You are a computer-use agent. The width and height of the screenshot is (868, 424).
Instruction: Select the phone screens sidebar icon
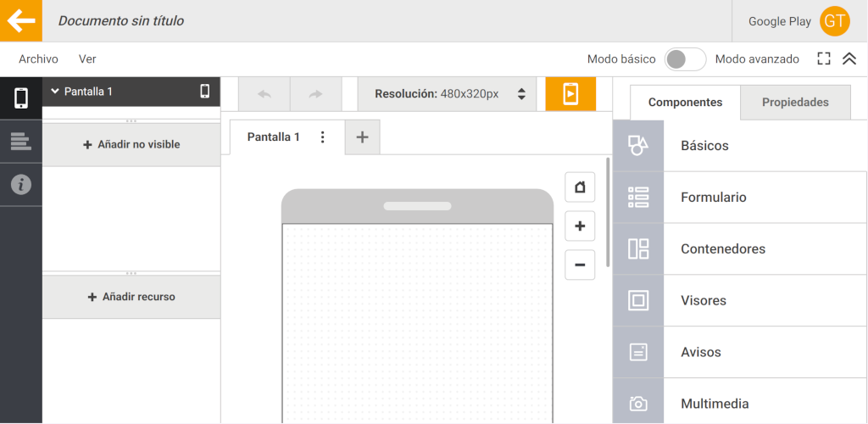point(21,98)
